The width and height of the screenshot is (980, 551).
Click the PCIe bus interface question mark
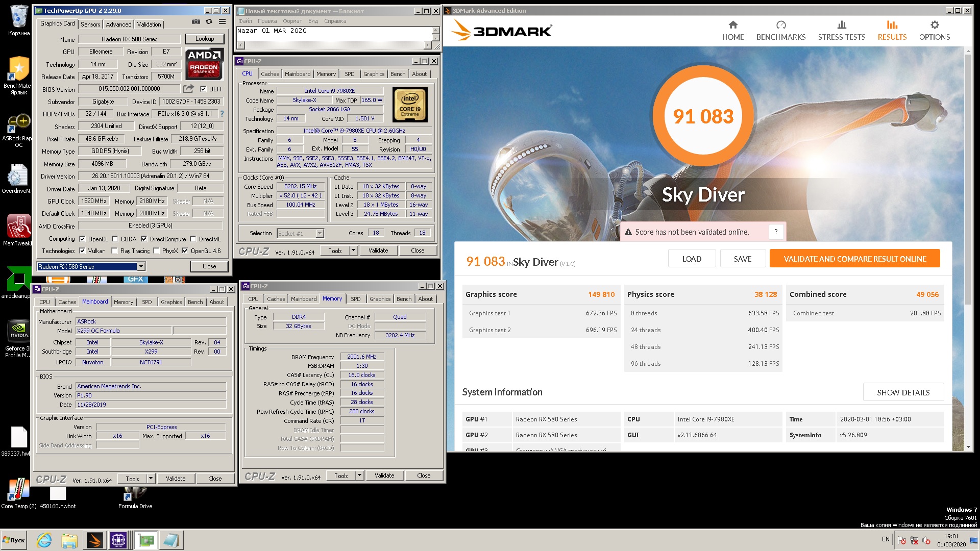pyautogui.click(x=222, y=114)
